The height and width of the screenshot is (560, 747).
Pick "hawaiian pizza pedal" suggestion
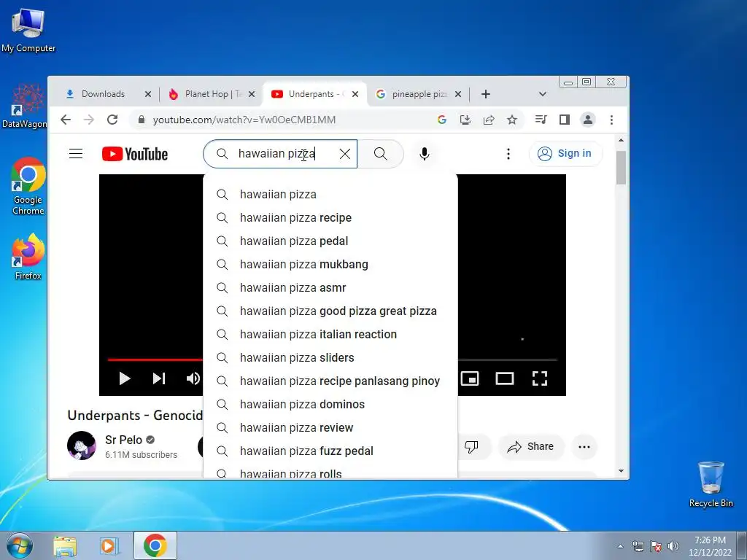(x=330, y=241)
